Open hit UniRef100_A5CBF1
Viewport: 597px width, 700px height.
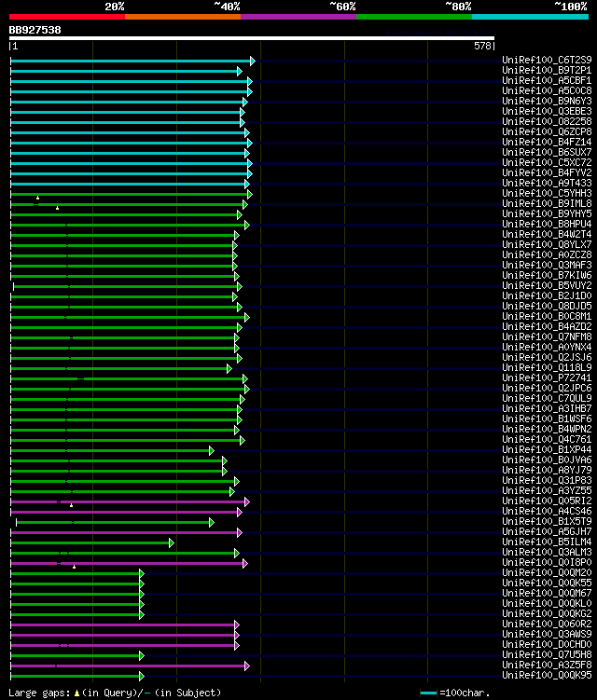547,80
